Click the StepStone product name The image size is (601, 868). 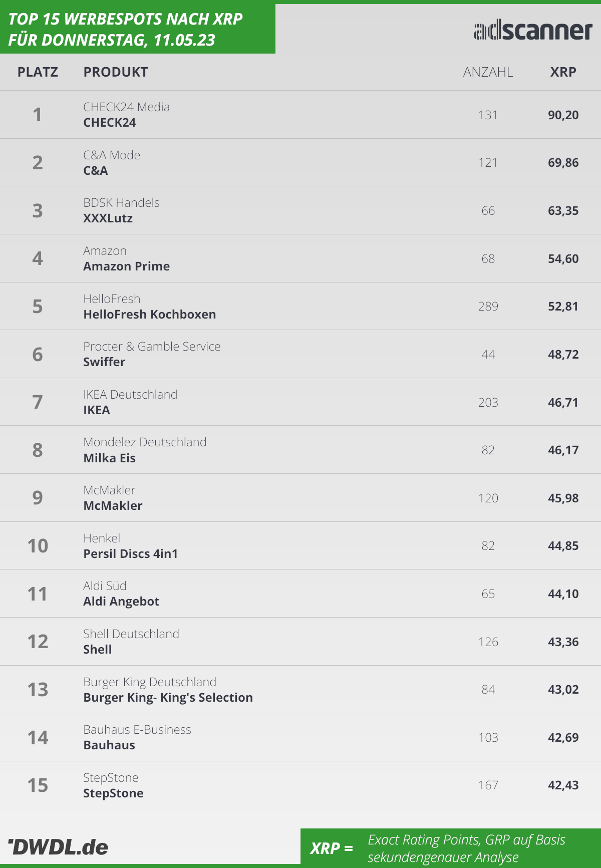point(113,793)
